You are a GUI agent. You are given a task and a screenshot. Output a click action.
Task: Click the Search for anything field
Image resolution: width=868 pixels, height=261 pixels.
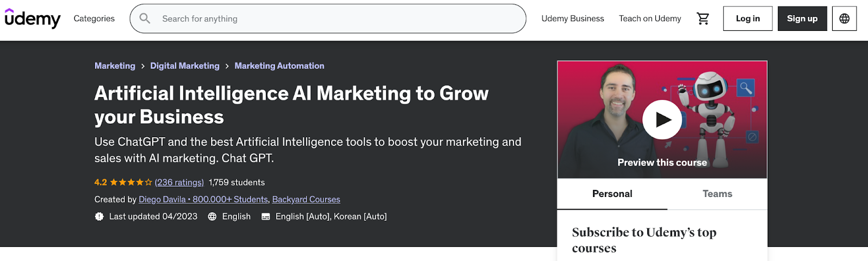(x=336, y=18)
